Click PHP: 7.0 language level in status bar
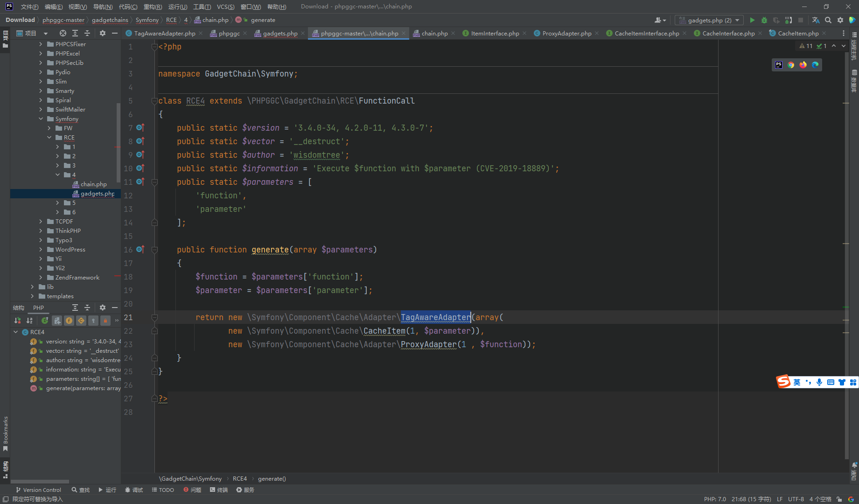The height and width of the screenshot is (504, 859). 715,499
